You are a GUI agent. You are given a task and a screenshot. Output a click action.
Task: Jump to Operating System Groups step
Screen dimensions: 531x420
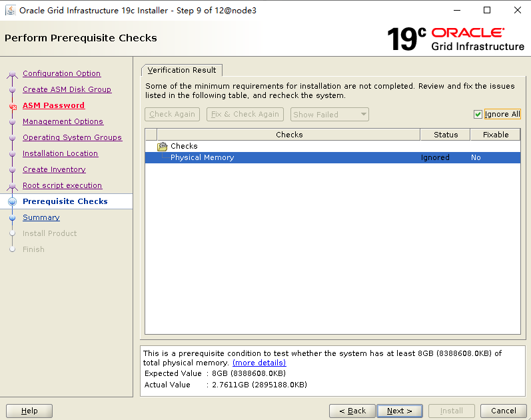[72, 137]
